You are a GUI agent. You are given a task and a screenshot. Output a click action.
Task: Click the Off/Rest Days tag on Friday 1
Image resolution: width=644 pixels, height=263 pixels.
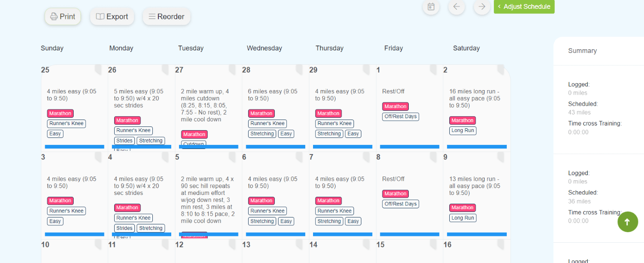[400, 116]
